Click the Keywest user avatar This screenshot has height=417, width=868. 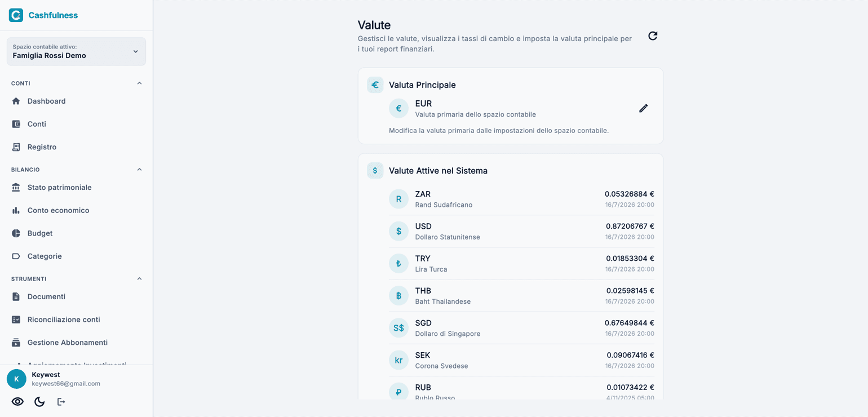point(16,379)
